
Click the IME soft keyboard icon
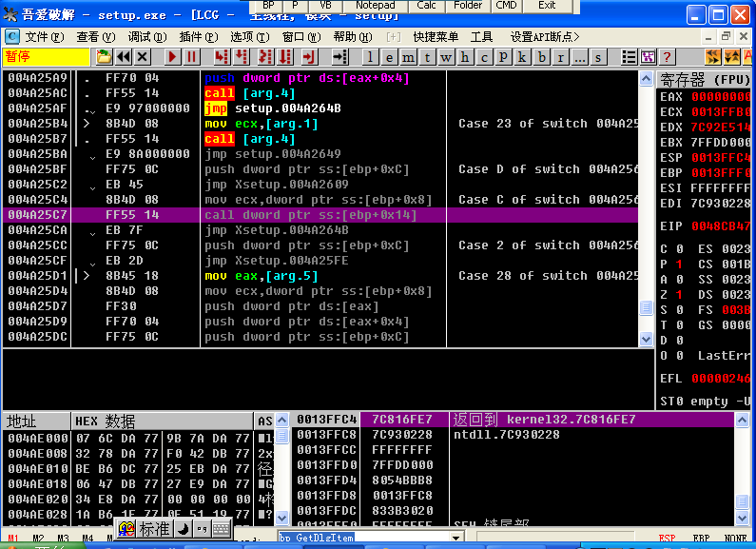pyautogui.click(x=222, y=529)
